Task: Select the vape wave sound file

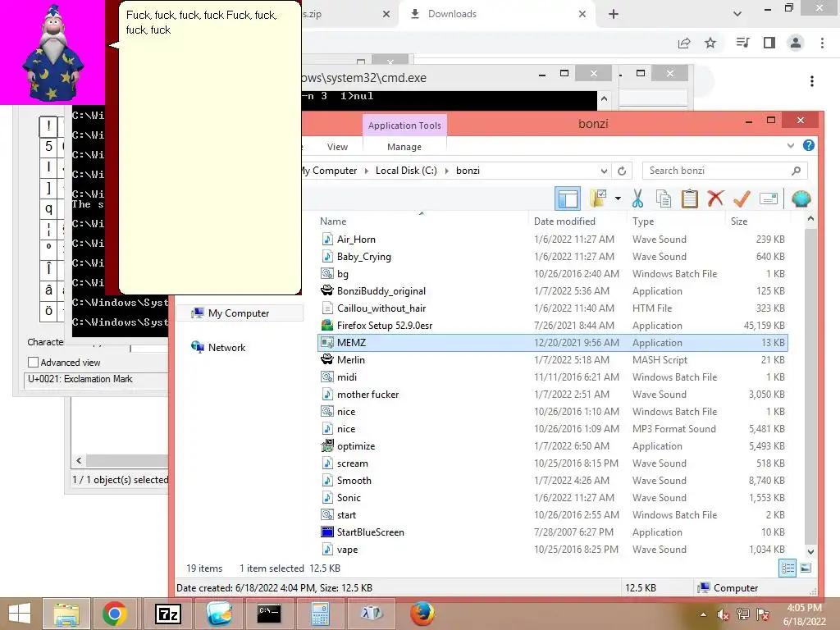Action: coord(347,549)
